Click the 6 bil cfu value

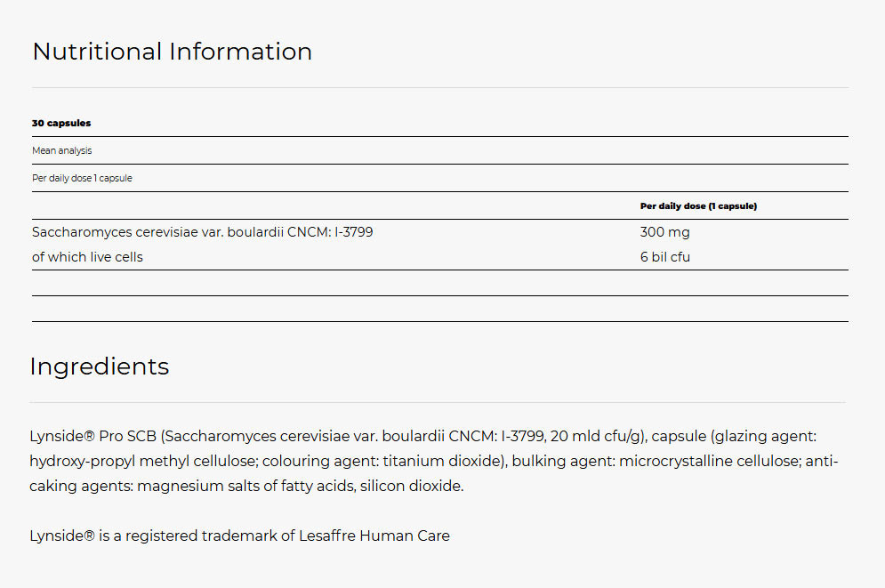pos(665,257)
